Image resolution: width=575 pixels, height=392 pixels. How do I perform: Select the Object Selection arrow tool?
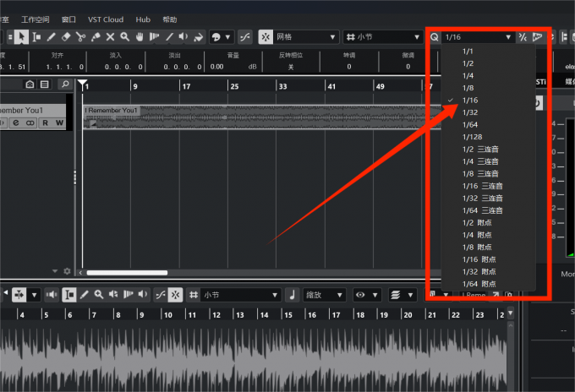pos(22,37)
